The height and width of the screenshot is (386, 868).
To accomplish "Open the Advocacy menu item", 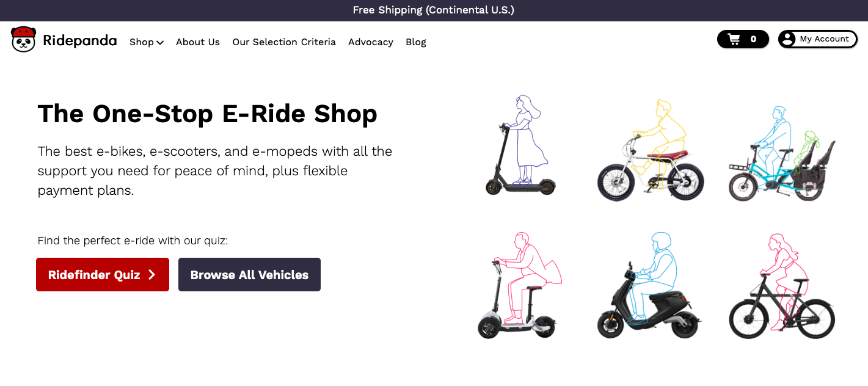I will click(371, 42).
